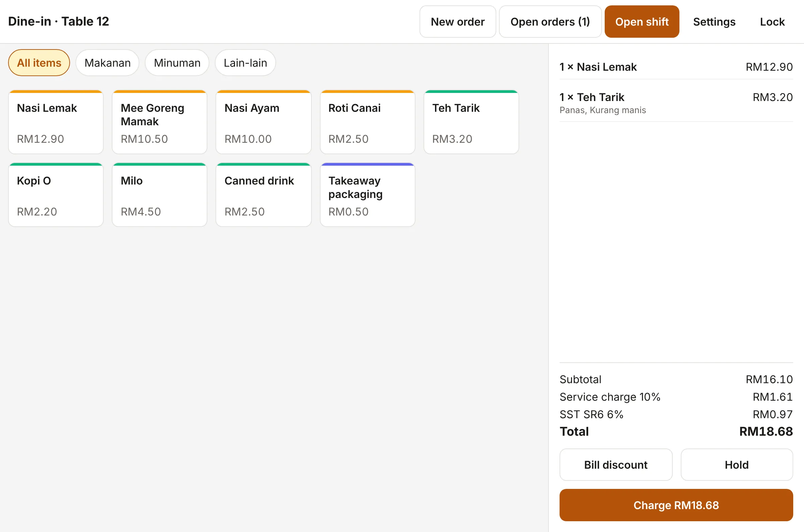Click the Panas, Kurang manis modifier note
The width and height of the screenshot is (804, 532).
tap(602, 110)
